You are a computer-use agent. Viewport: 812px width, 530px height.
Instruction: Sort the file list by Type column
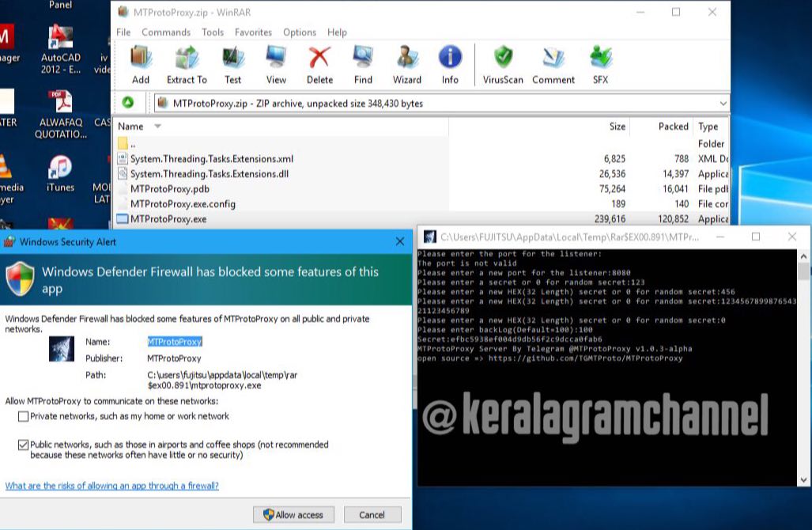tap(708, 127)
